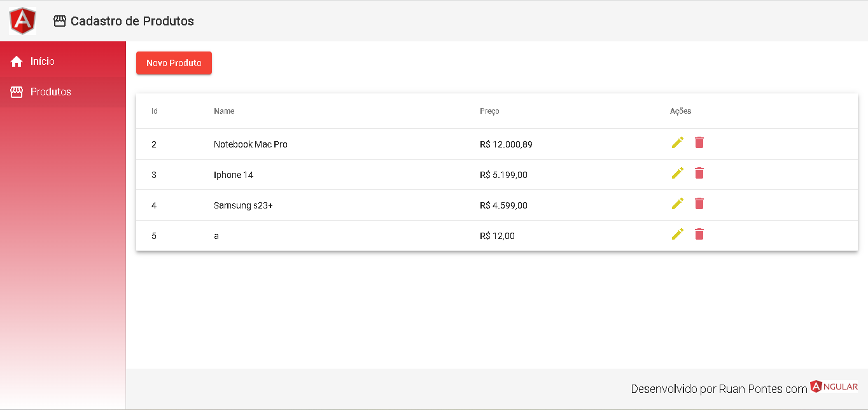This screenshot has height=410, width=868.
Task: Click the Preço column header
Action: [x=489, y=111]
